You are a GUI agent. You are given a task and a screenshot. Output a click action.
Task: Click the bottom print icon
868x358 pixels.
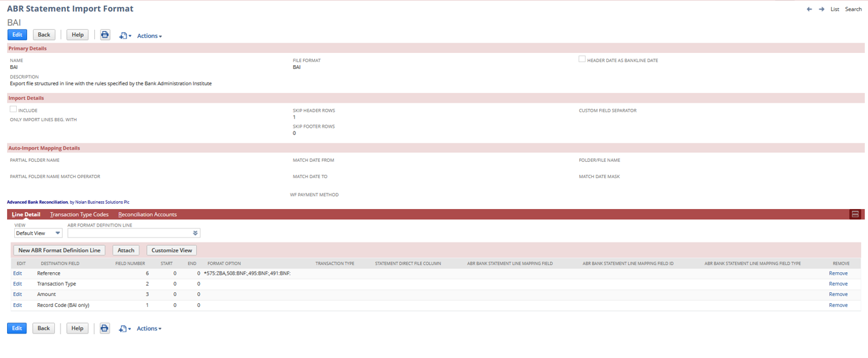104,328
